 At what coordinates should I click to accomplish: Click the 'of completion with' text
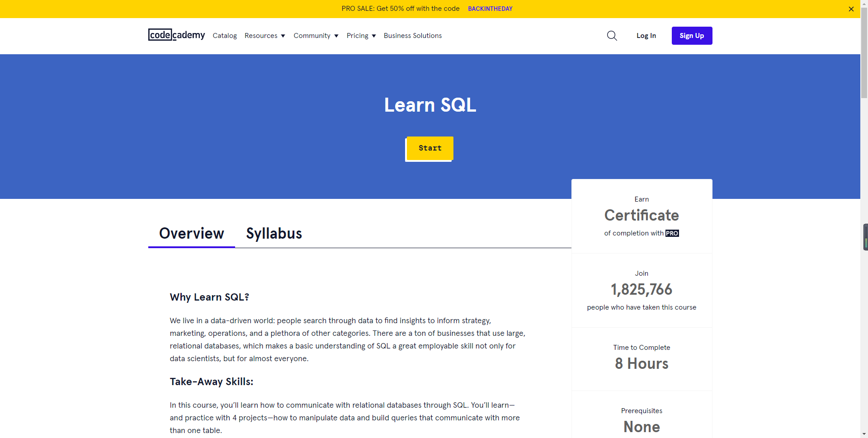pyautogui.click(x=634, y=233)
